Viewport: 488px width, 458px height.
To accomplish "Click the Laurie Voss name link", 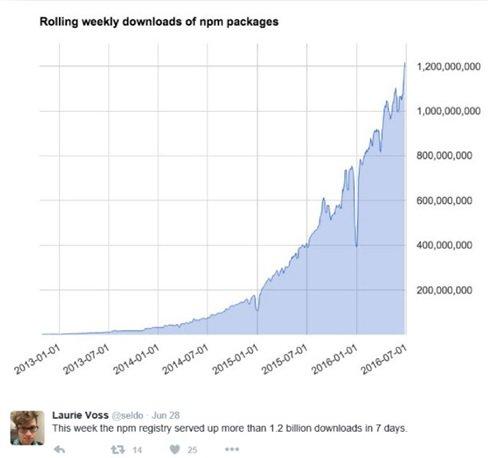I will click(80, 415).
